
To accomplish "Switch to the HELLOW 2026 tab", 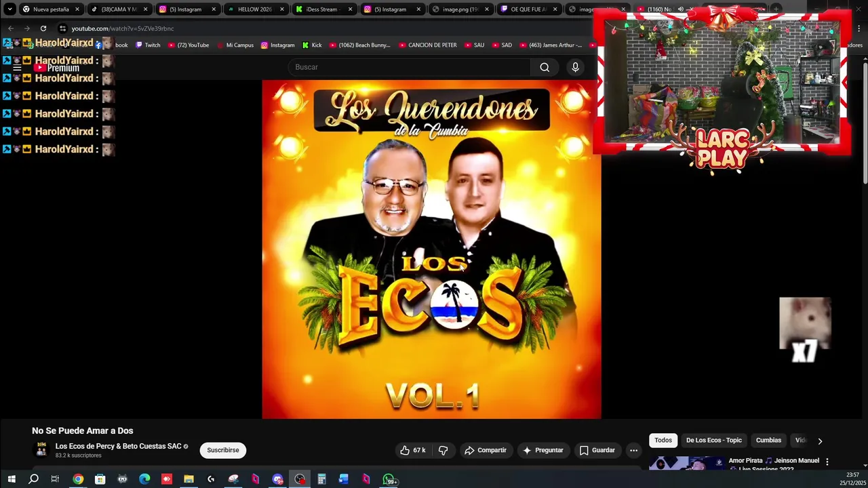I will 256,9.
